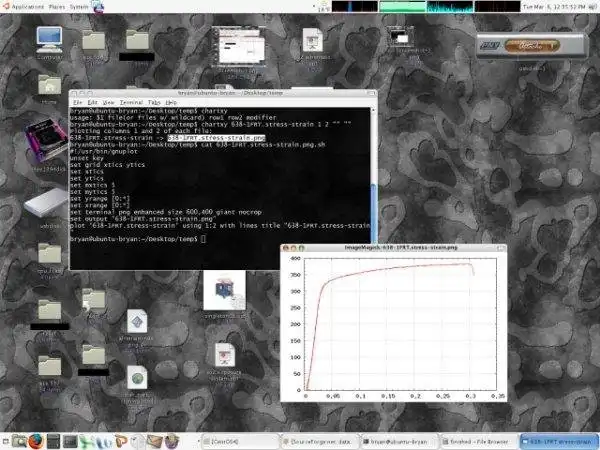Image resolution: width=600 pixels, height=450 pixels.
Task: Open the blue launcher icon in bottom panel
Action: (x=103, y=441)
